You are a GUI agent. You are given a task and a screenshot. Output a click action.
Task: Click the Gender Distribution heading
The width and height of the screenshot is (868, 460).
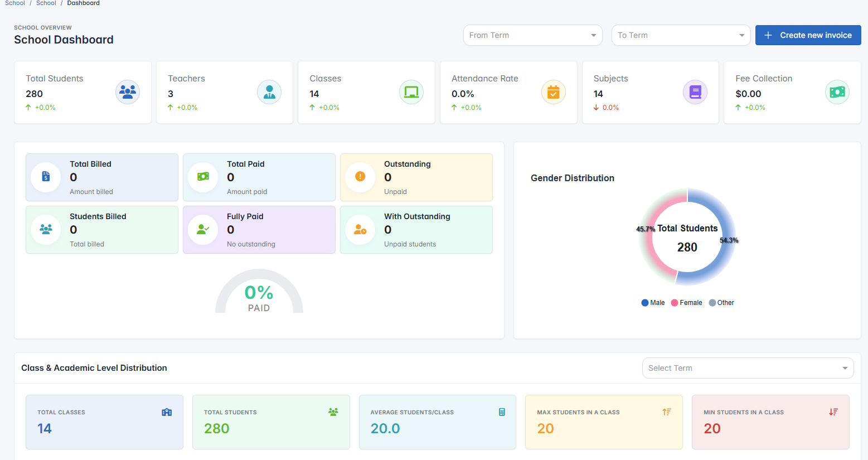click(573, 178)
